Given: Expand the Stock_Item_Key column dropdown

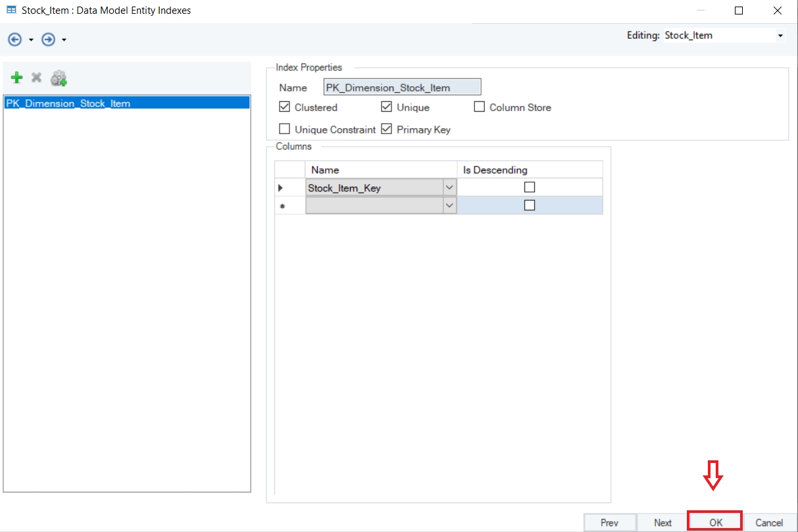Looking at the screenshot, I should coord(449,187).
